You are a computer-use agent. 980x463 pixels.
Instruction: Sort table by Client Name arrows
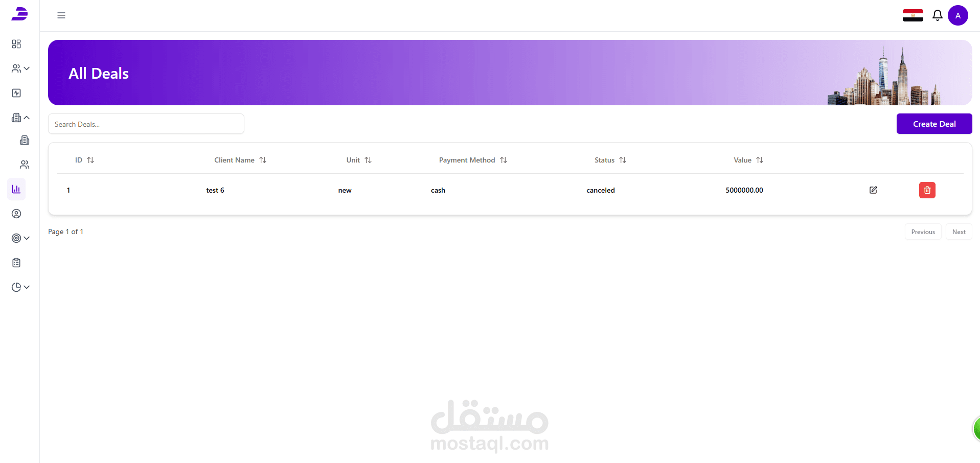263,160
